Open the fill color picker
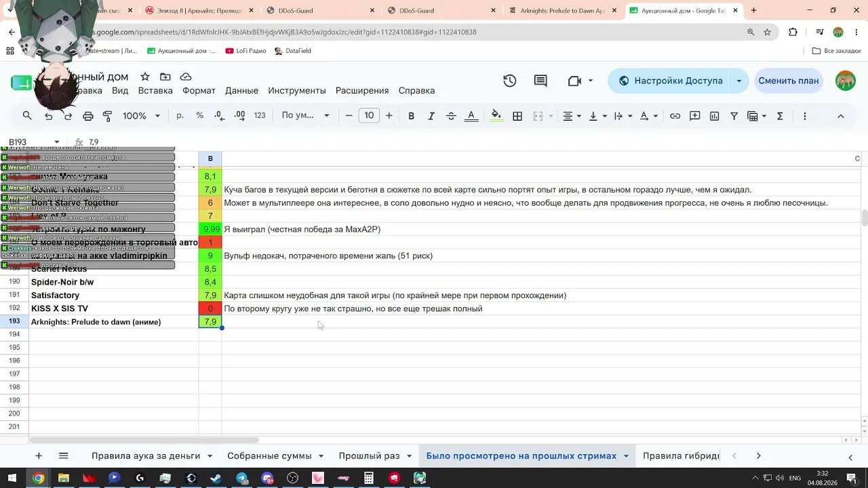868x488 pixels. (x=496, y=116)
